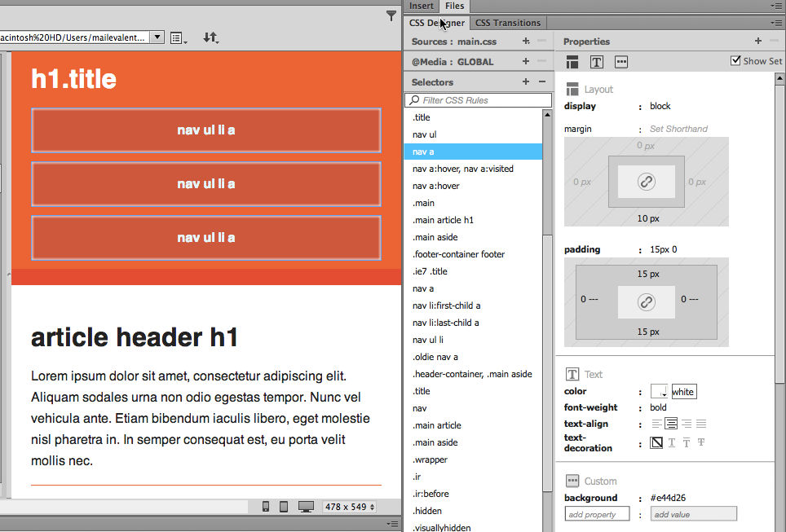Switch to the CSS Transitions tab
The width and height of the screenshot is (786, 532).
pyautogui.click(x=508, y=23)
